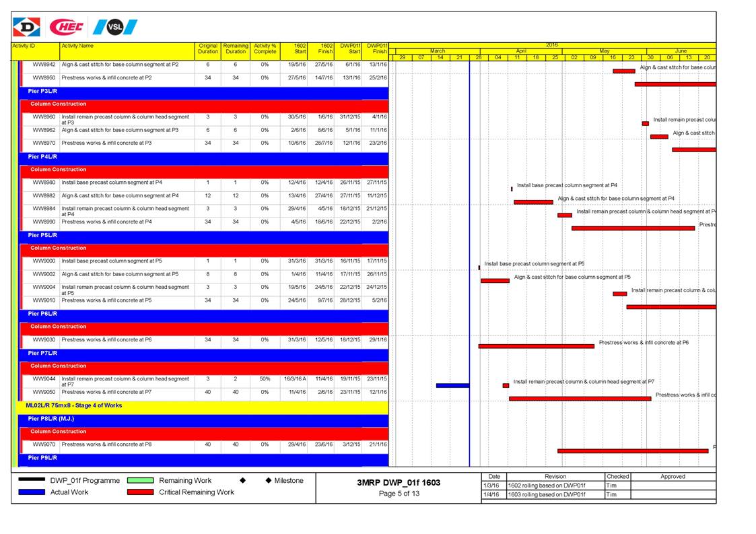Select the red Gantt bar for Align & cast stitch at P4

pos(533,202)
